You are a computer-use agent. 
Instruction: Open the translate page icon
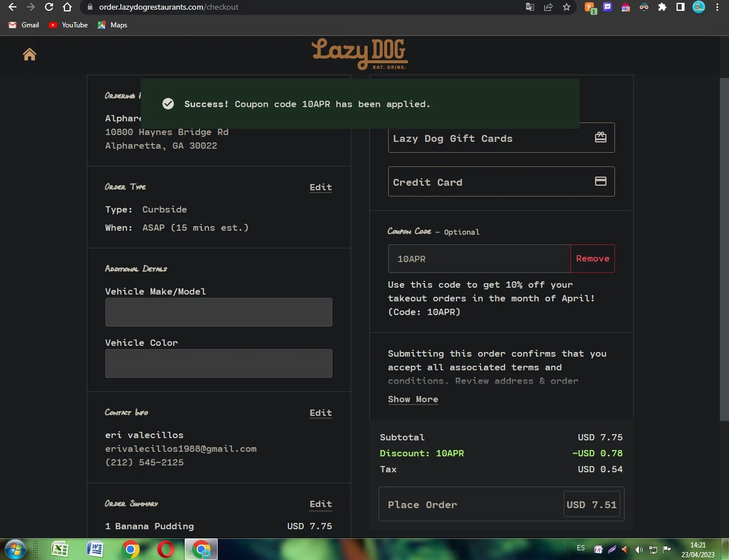[530, 7]
